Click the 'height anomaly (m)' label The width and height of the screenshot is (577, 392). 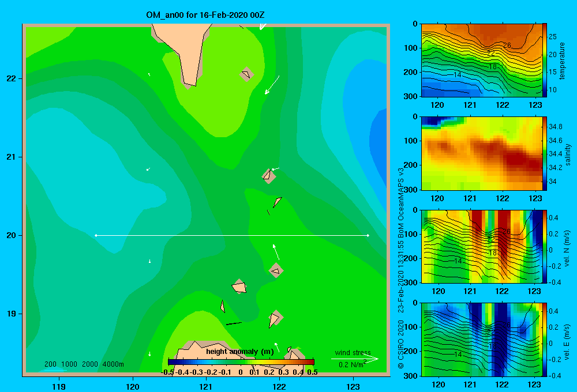pos(240,352)
